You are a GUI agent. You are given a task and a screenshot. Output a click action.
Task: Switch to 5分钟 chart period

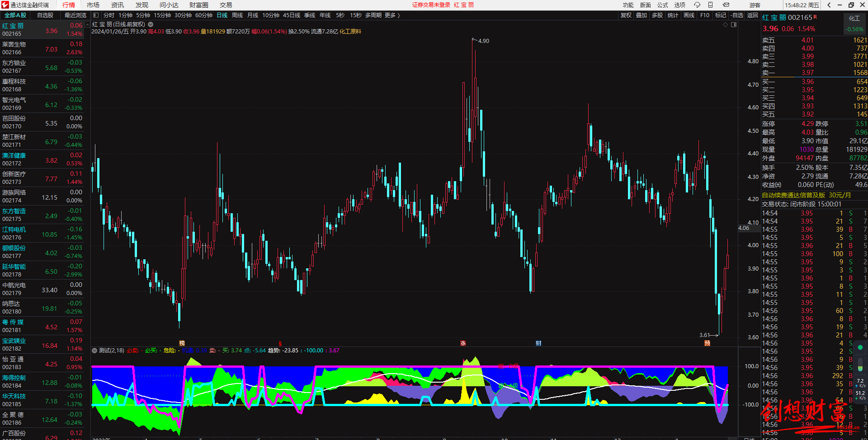pyautogui.click(x=143, y=15)
